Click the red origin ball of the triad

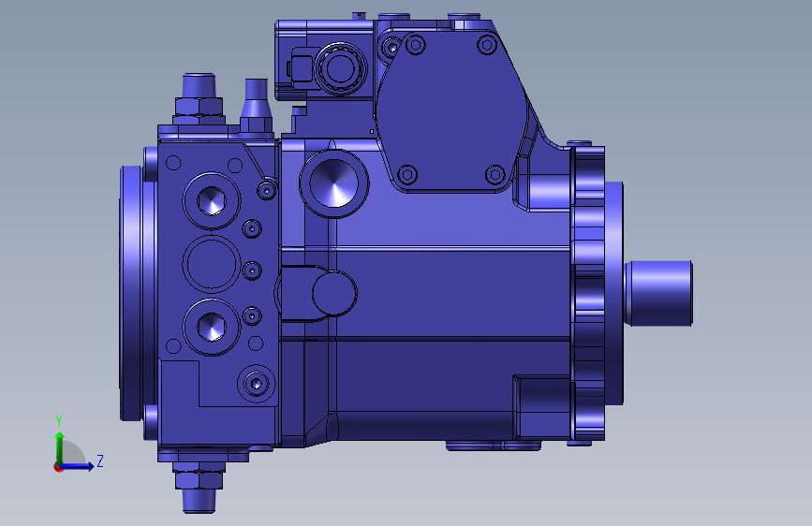pyautogui.click(x=58, y=467)
